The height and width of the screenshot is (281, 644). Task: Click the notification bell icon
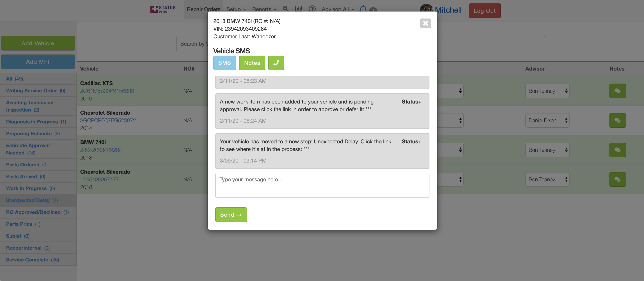363,9
